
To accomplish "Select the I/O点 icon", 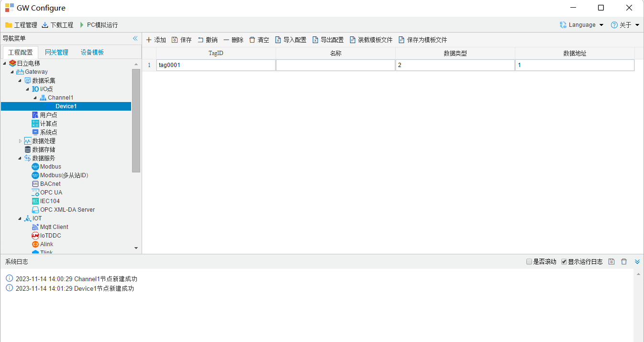I will (x=35, y=89).
